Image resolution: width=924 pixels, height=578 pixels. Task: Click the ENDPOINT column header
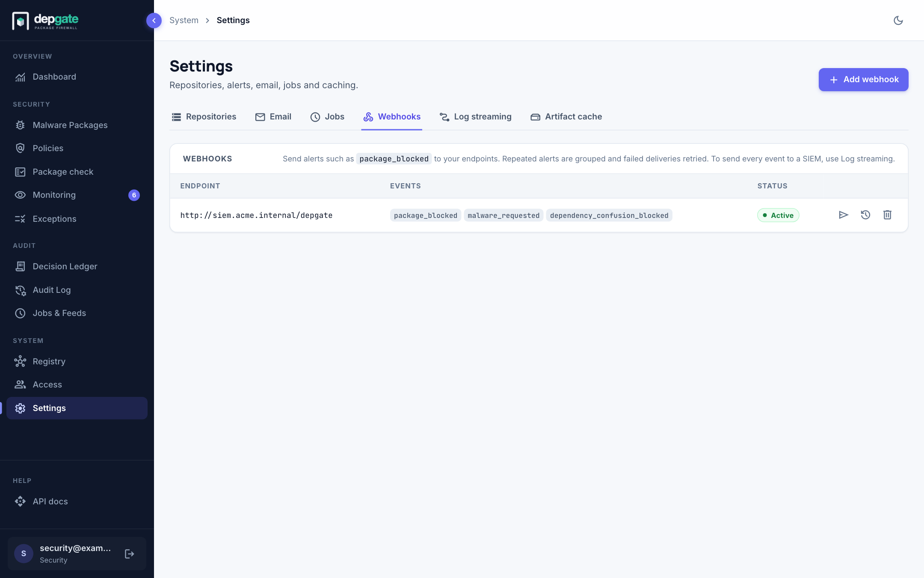click(200, 186)
